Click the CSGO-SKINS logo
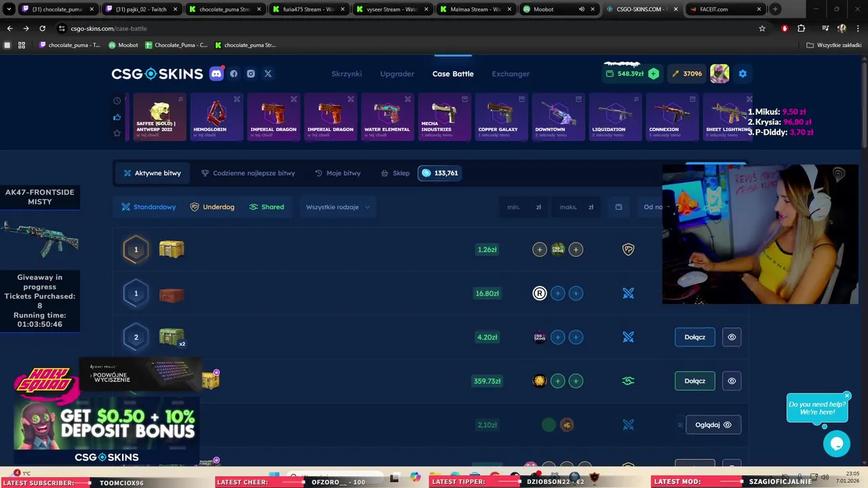This screenshot has width=868, height=488. (157, 74)
